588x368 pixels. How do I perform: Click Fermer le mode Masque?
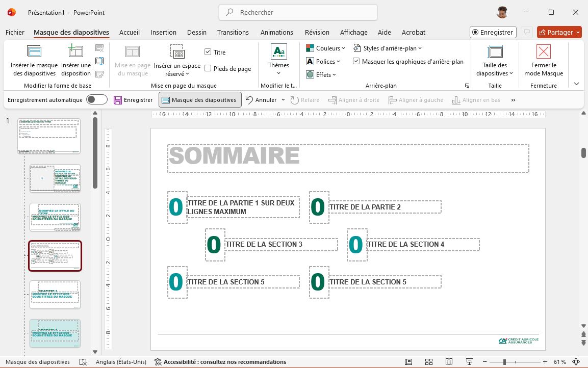coord(543,60)
